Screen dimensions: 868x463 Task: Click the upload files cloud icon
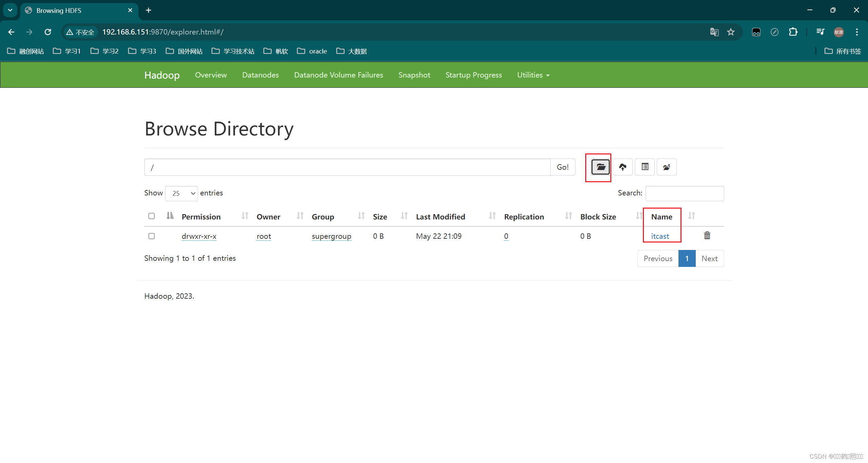pyautogui.click(x=623, y=167)
